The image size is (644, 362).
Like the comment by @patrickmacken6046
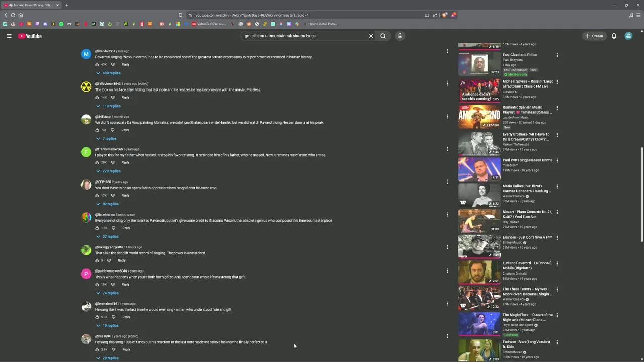[x=97, y=284]
